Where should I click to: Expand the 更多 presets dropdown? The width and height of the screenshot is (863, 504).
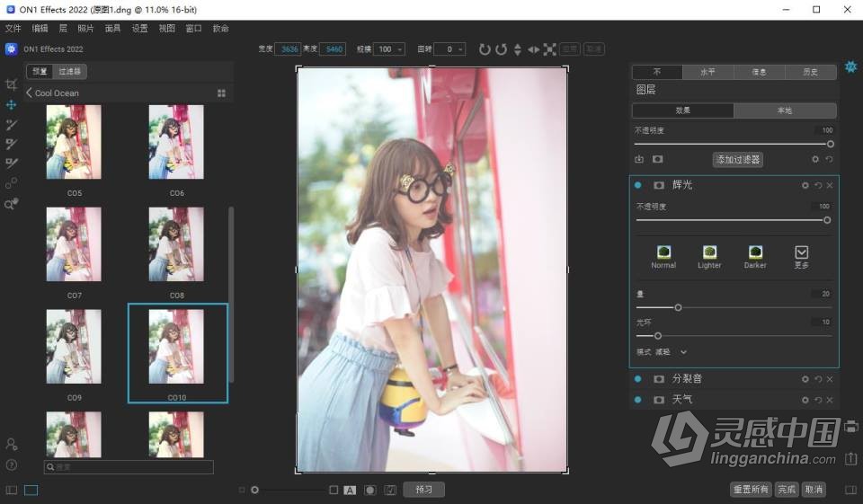(x=801, y=257)
